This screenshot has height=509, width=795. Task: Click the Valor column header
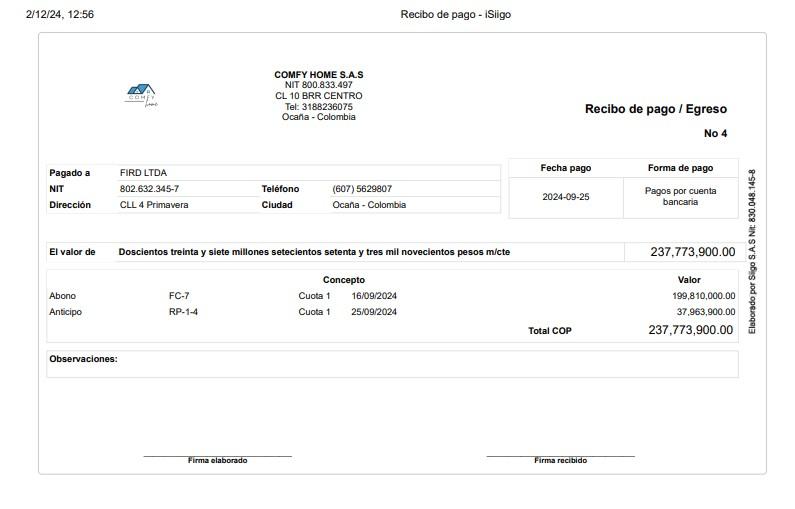(689, 280)
